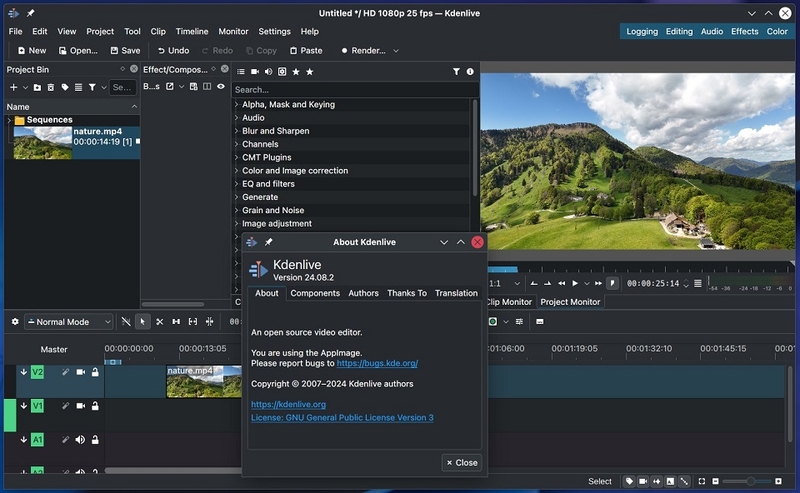The height and width of the screenshot is (493, 800).
Task: Click the Close button in About dialog
Action: coord(462,462)
